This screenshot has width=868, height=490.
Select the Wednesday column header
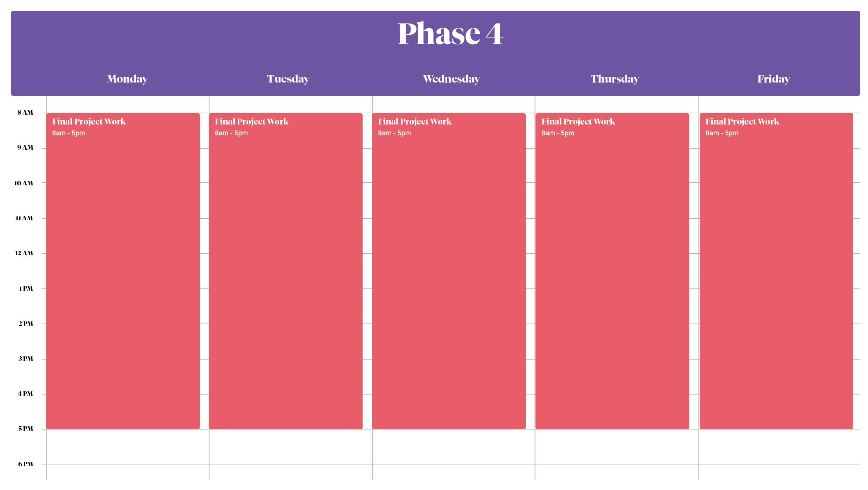tap(451, 79)
